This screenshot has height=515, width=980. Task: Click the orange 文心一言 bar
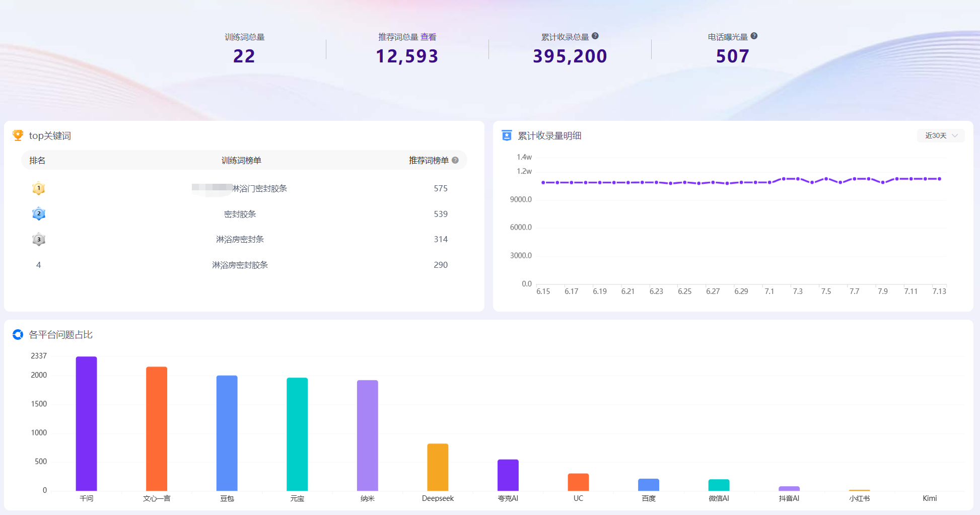(157, 428)
